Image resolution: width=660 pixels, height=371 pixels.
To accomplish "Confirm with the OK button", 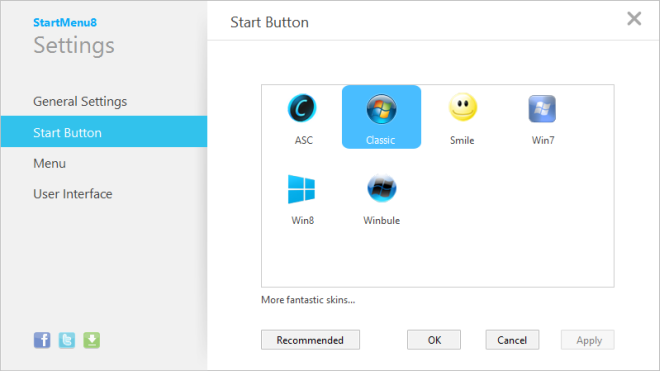I will point(434,340).
